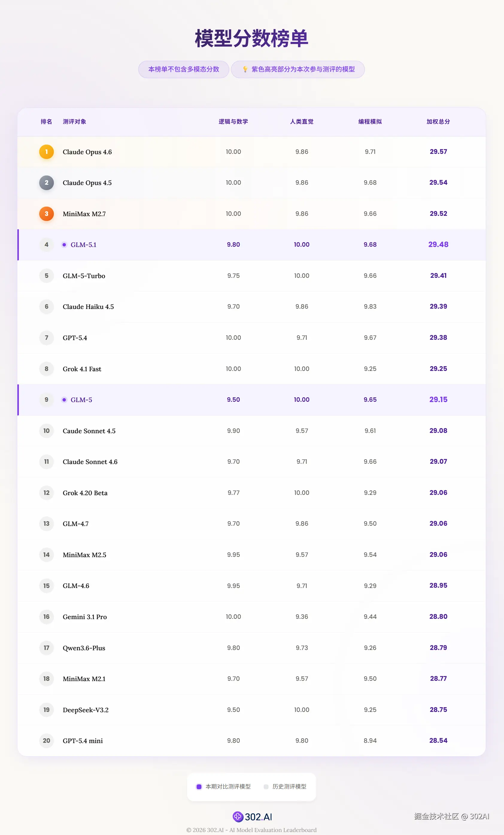Screen dimensions: 504x835
Task: Click the 编程模拟 column header
Action: pyautogui.click(x=370, y=122)
